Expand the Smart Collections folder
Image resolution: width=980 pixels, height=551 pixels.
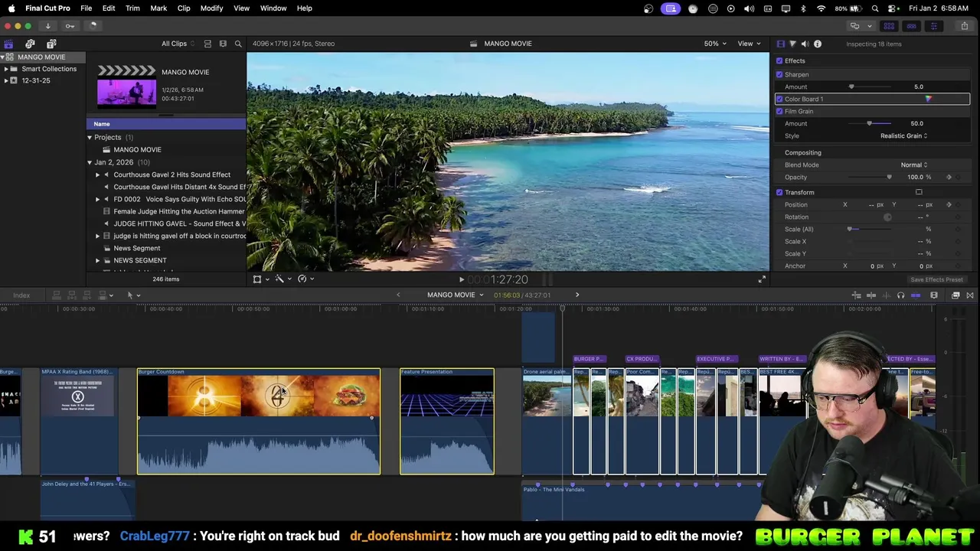6,69
